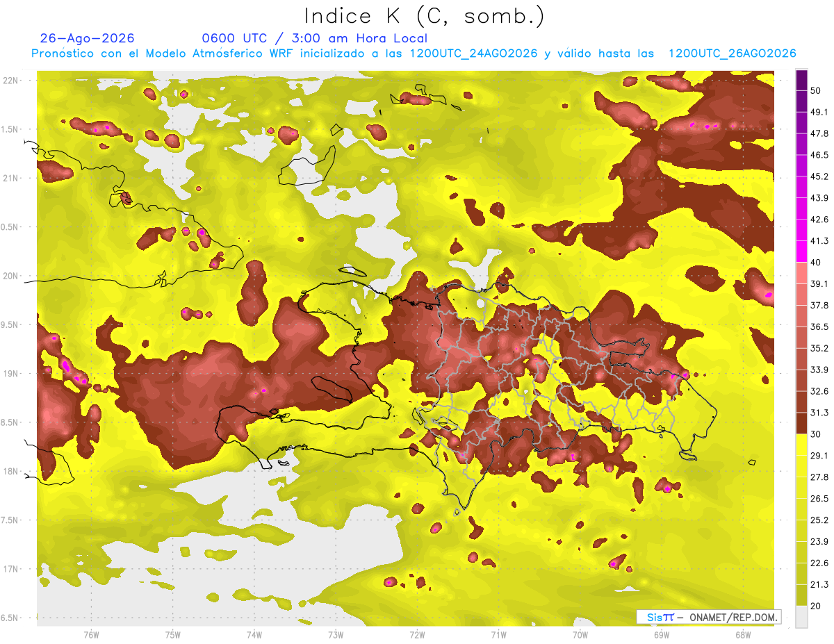Click the "Indice K (C, somb.)" title

tap(424, 17)
